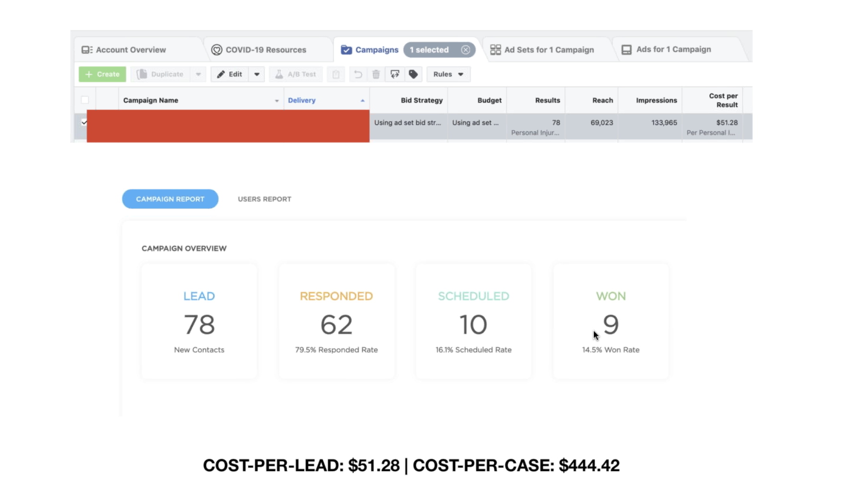Expand the Duplicate dropdown arrow

pyautogui.click(x=198, y=74)
